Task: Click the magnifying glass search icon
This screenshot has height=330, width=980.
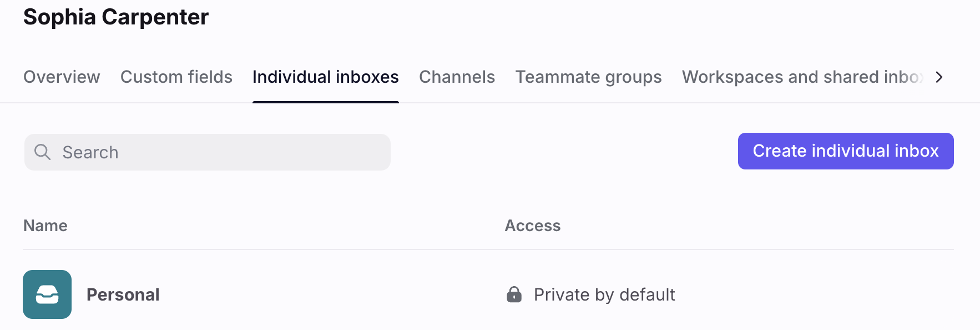Action: coord(43,152)
